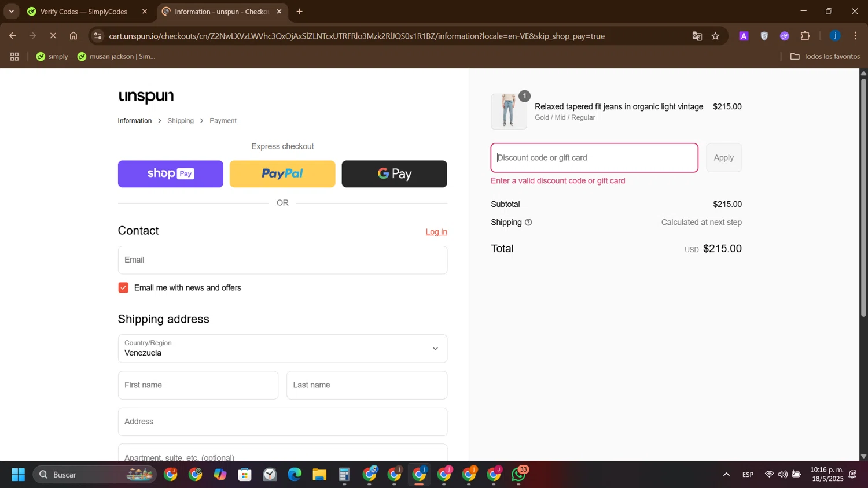The width and height of the screenshot is (868, 488).
Task: Go back to the previous page
Action: pyautogui.click(x=12, y=36)
